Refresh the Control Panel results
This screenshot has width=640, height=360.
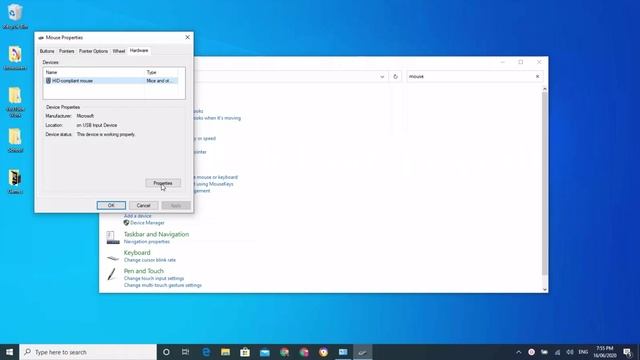tap(395, 76)
